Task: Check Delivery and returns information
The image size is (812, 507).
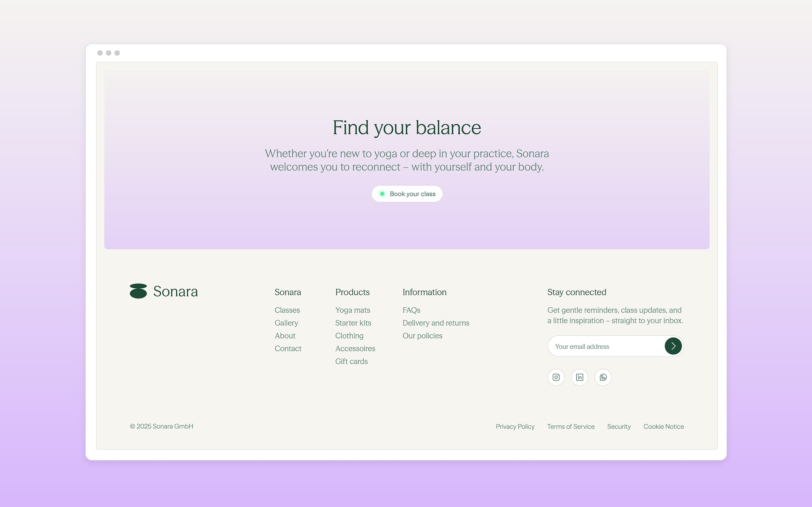Action: coord(436,323)
